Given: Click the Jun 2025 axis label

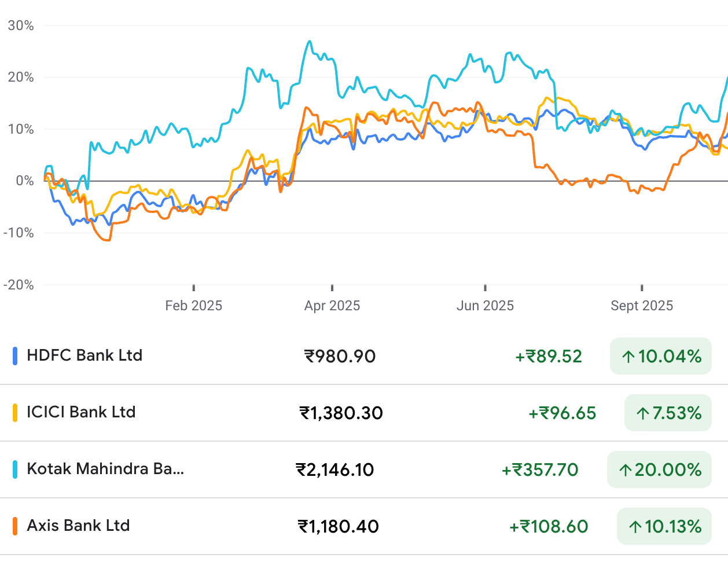Looking at the screenshot, I should click(x=485, y=306).
